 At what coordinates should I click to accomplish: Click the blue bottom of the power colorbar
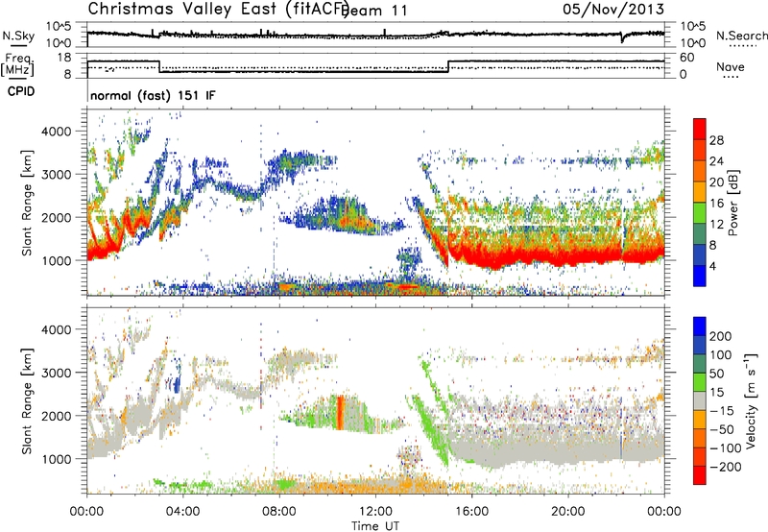(x=700, y=276)
